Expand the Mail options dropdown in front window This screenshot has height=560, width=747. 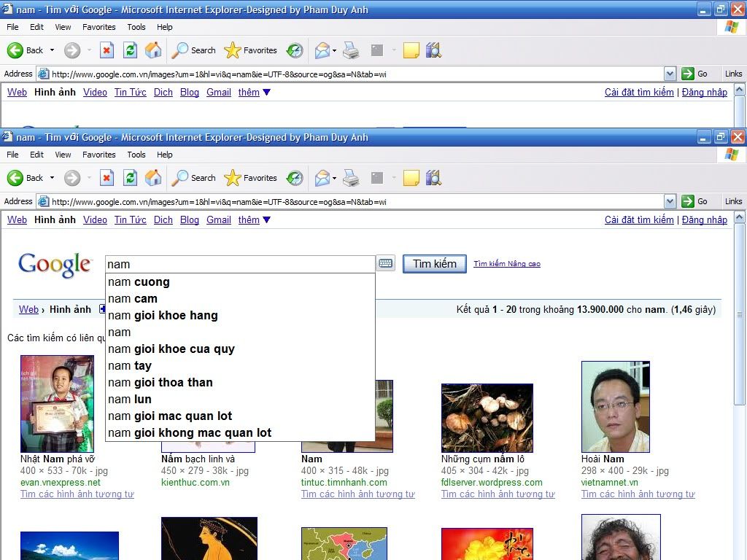[x=334, y=178]
